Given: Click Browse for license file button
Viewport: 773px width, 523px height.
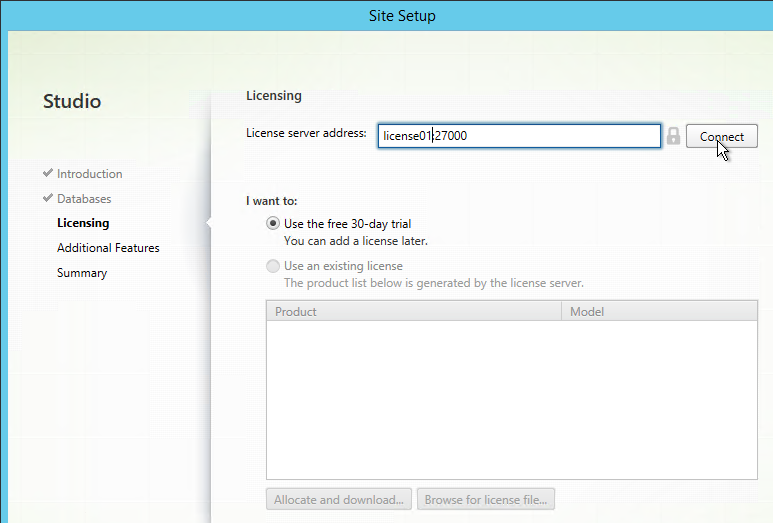Looking at the screenshot, I should 486,499.
